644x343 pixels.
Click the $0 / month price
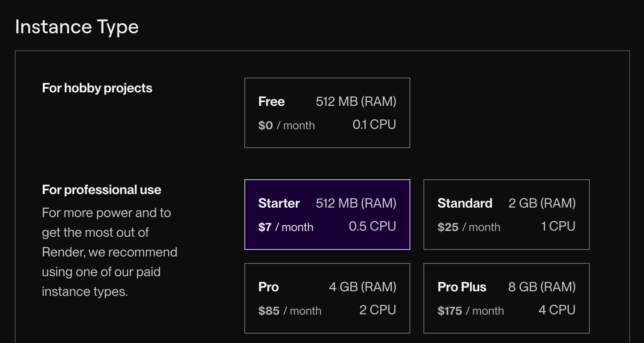point(286,125)
